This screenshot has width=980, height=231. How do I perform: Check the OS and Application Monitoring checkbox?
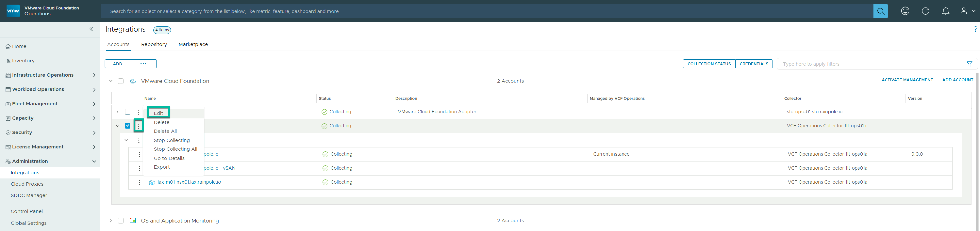point(121,220)
